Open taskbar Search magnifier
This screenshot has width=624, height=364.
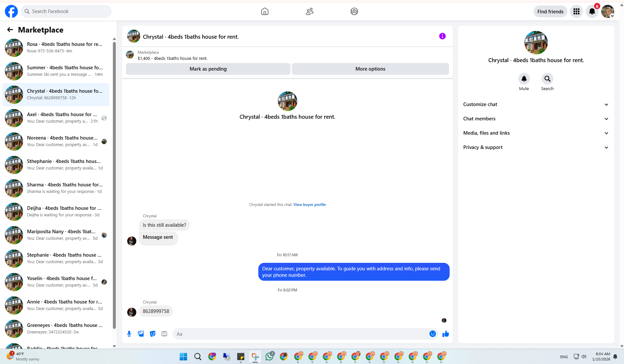tap(198, 357)
